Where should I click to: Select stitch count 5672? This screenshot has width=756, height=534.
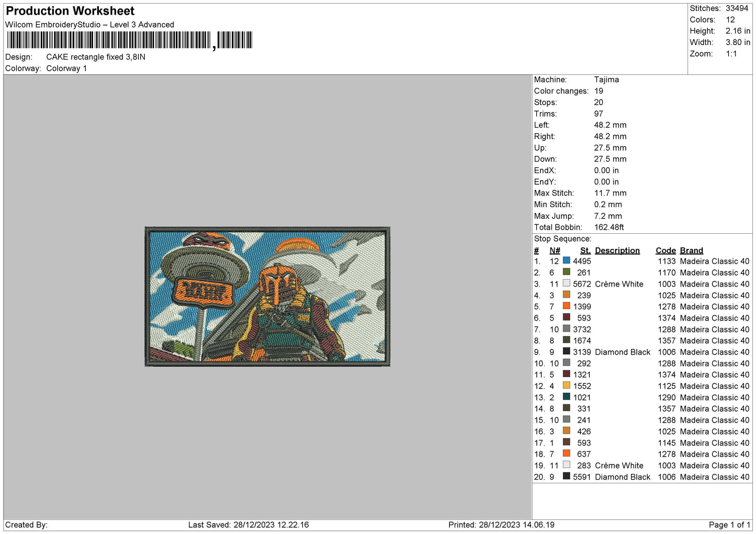pos(582,284)
